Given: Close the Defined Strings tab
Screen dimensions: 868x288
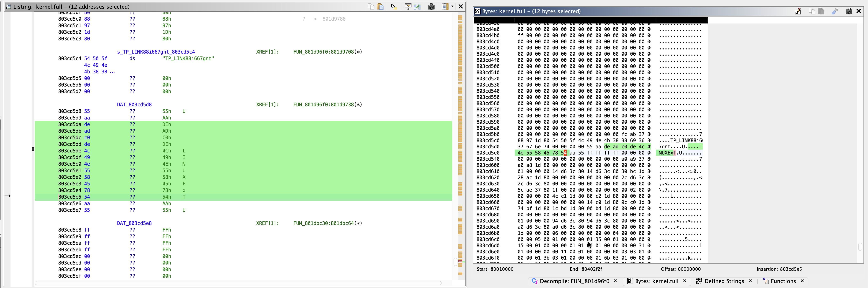Looking at the screenshot, I should [750, 281].
